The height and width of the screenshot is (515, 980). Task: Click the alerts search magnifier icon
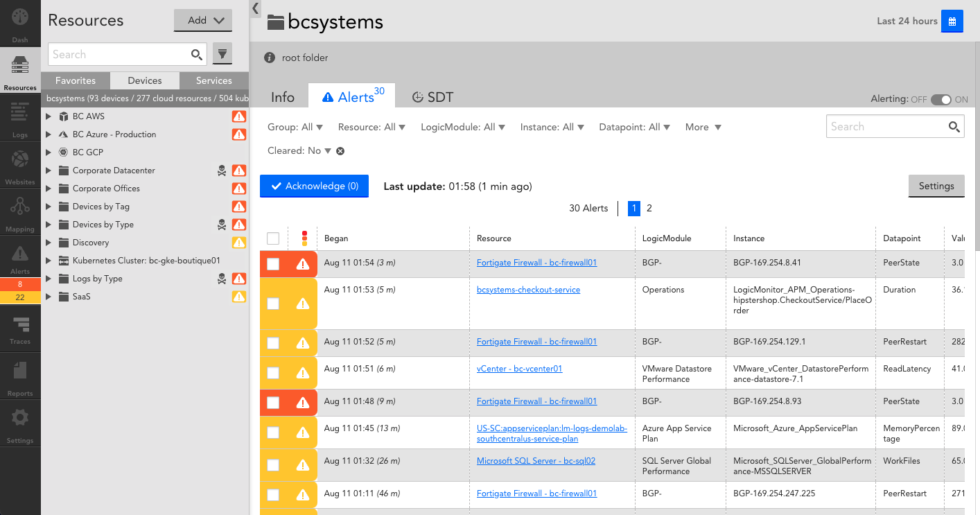tap(954, 127)
